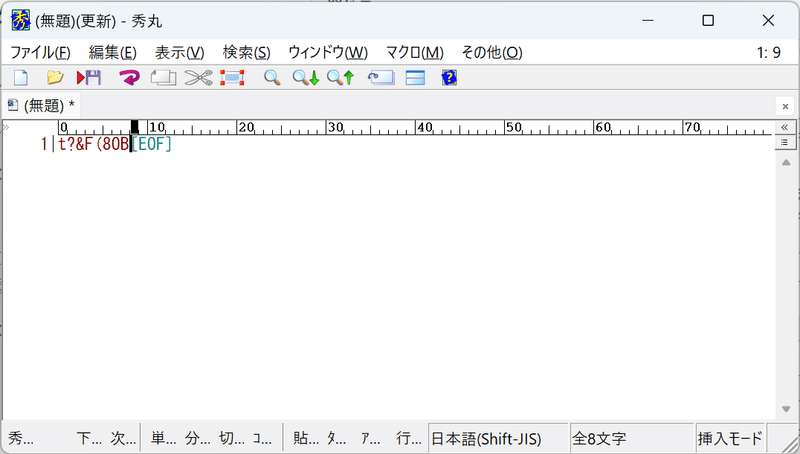800x454 pixels.
Task: Click the window switch icon with blue arrow
Action: pyautogui.click(x=381, y=78)
